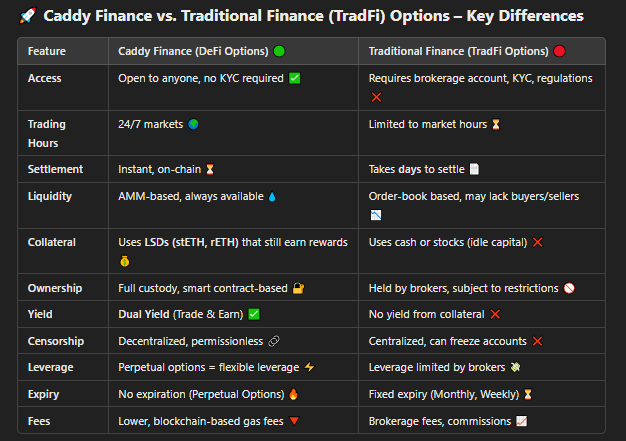This screenshot has height=441, width=626.
Task: Click the page icon after 'Takes days to settle'
Action: coord(474,169)
